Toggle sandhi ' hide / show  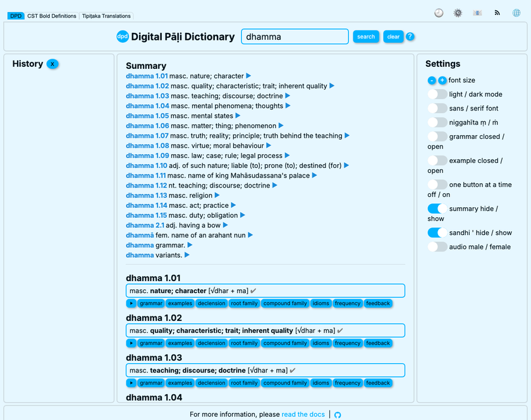coord(437,232)
